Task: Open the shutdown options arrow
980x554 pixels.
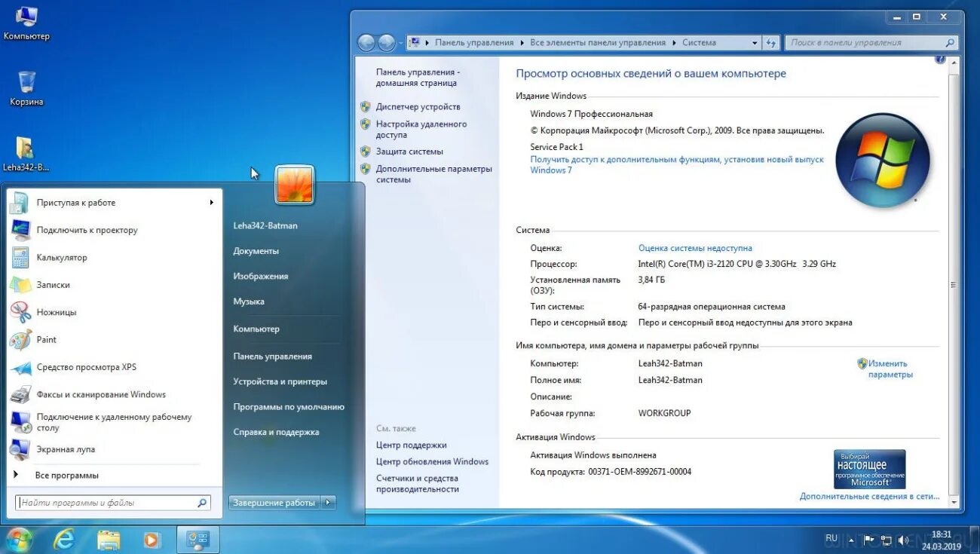Action: tap(328, 503)
